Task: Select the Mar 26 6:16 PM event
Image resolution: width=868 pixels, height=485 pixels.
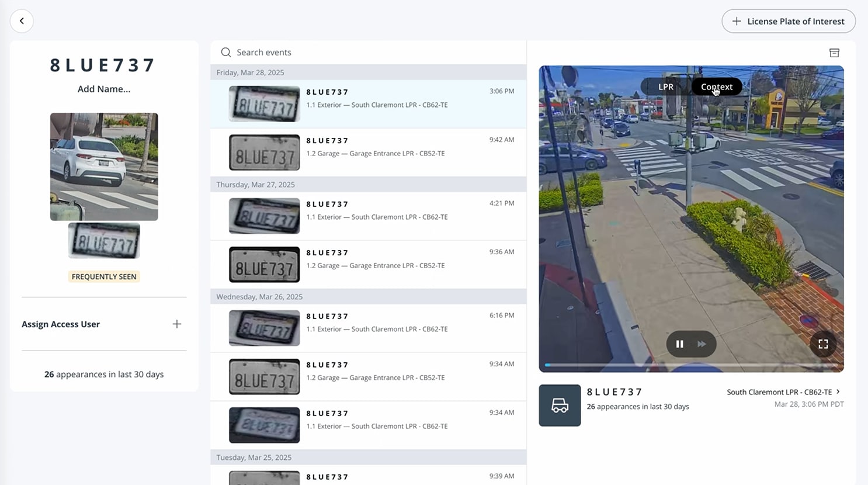Action: coord(368,328)
